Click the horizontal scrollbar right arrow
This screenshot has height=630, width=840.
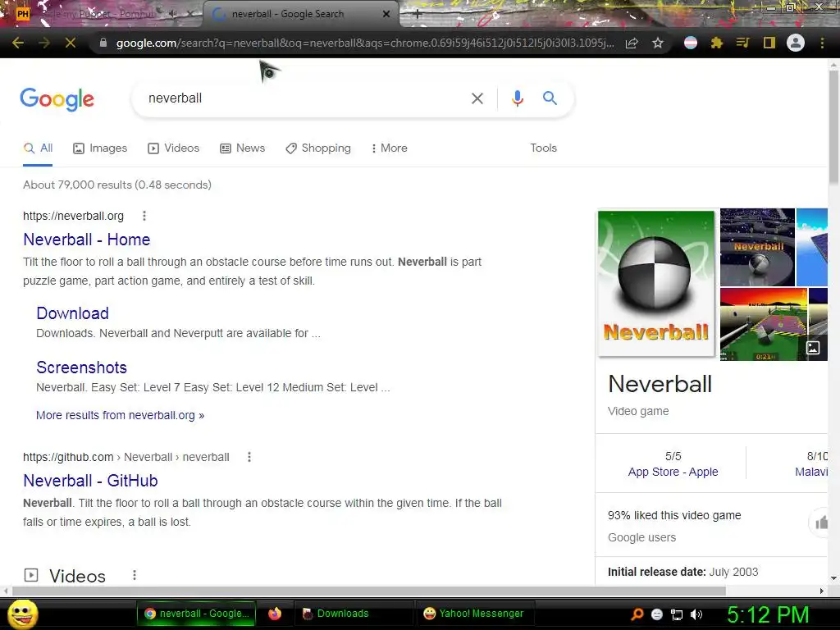(822, 591)
